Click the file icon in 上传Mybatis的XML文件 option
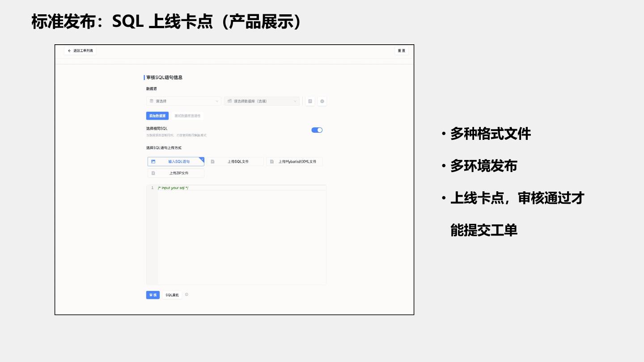The width and height of the screenshot is (644, 362). point(271,162)
